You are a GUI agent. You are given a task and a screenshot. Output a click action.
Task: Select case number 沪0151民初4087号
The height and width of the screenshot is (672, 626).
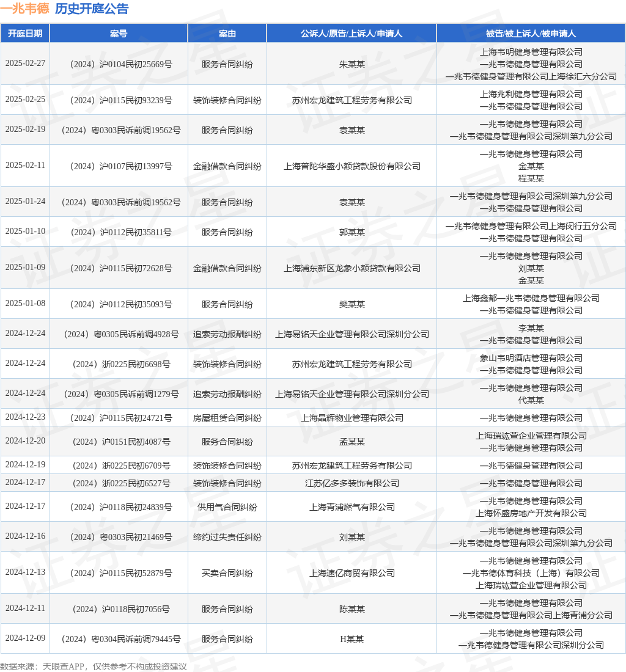tap(121, 442)
